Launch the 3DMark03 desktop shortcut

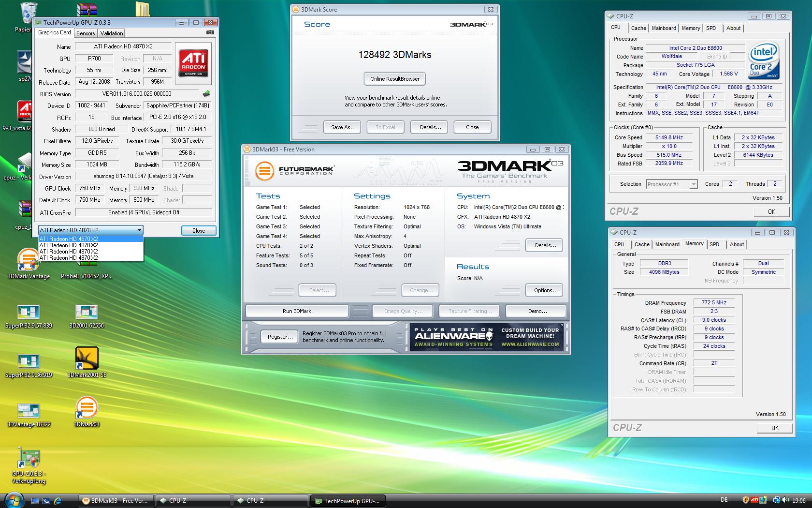[x=87, y=412]
